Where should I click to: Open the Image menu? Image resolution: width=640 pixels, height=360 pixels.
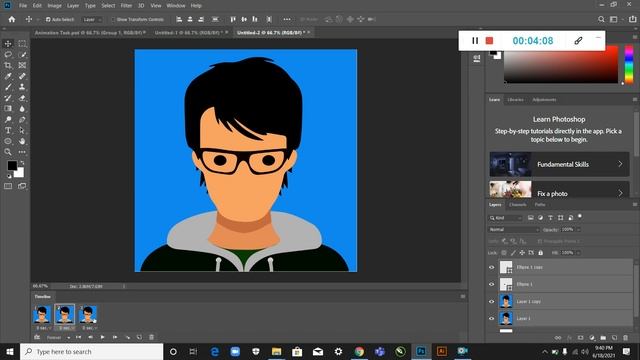[x=54, y=6]
